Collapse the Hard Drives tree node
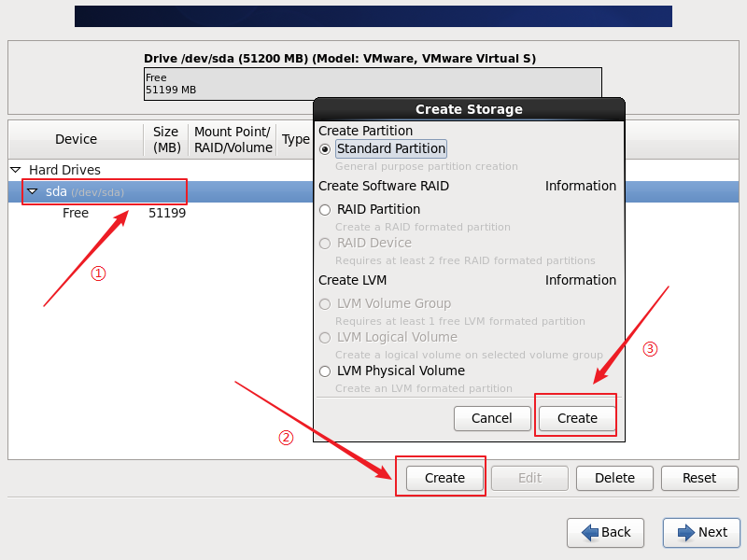This screenshot has height=560, width=747. pos(16,170)
